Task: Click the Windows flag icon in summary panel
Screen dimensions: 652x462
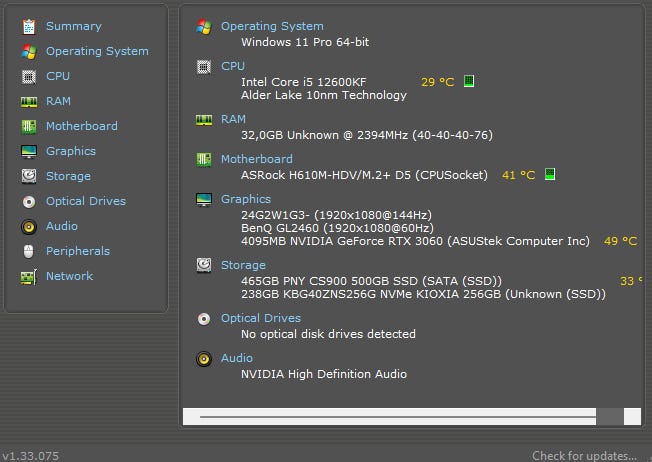Action: click(x=204, y=27)
